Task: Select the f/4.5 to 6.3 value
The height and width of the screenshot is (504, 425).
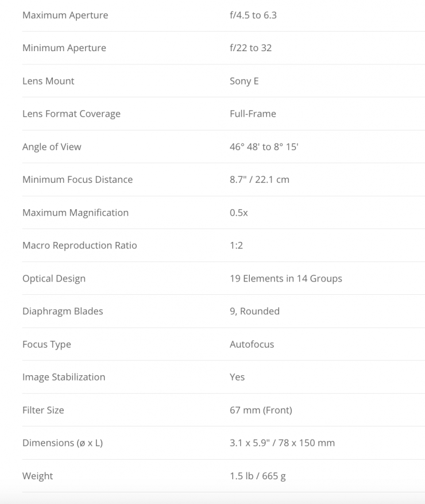Action: (x=253, y=15)
